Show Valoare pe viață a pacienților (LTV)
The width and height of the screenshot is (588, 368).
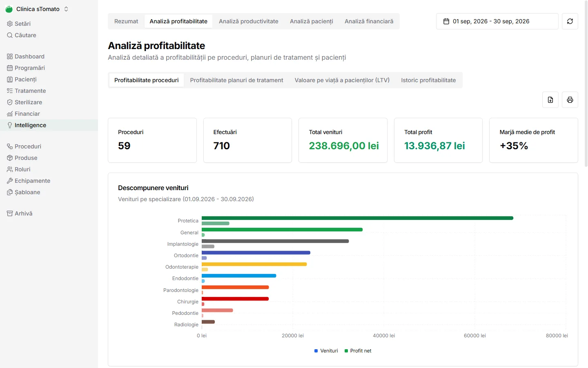342,80
